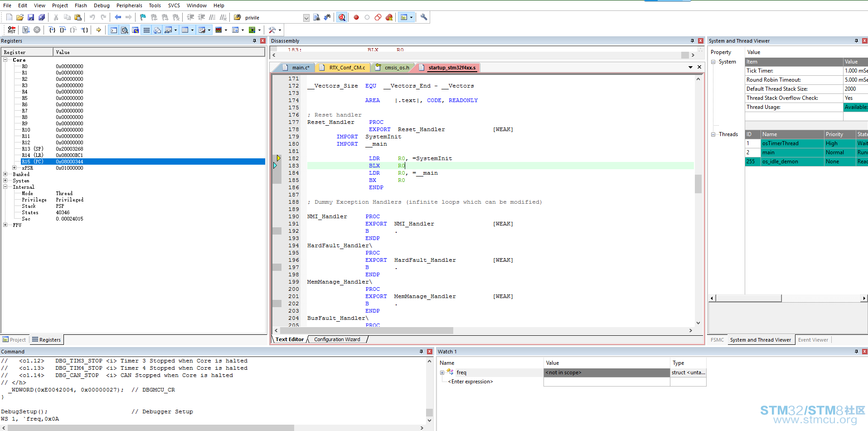Open the Configuration Wizard tab
This screenshot has height=431, width=868.
point(337,339)
